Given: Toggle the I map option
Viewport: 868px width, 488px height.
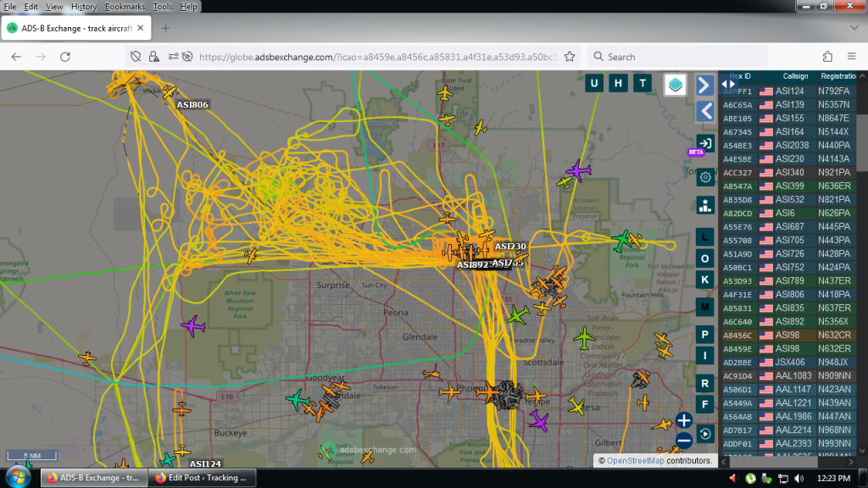Looking at the screenshot, I should click(x=704, y=356).
